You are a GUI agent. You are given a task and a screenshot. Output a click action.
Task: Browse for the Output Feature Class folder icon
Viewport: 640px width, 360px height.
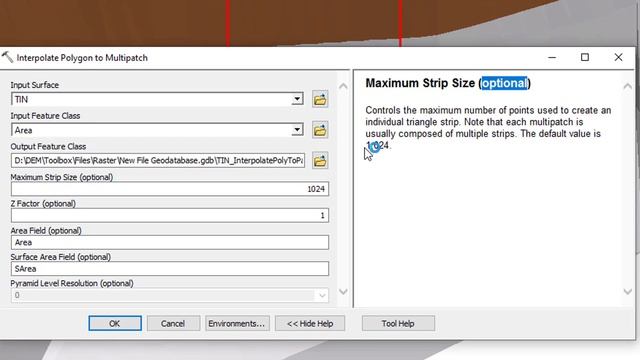pyautogui.click(x=320, y=161)
